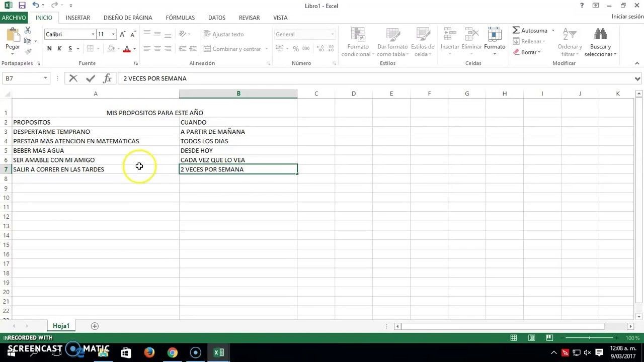
Task: Click the Redo arrow icon
Action: (54, 6)
